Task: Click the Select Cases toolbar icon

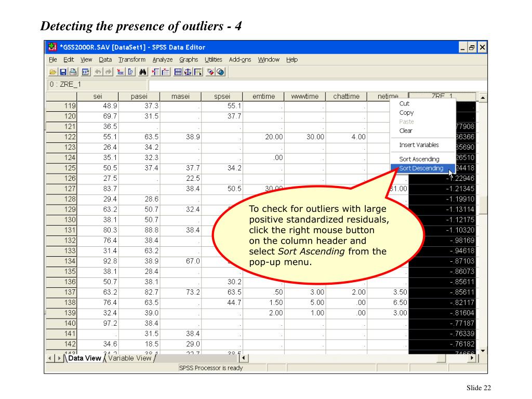Action: 198,72
